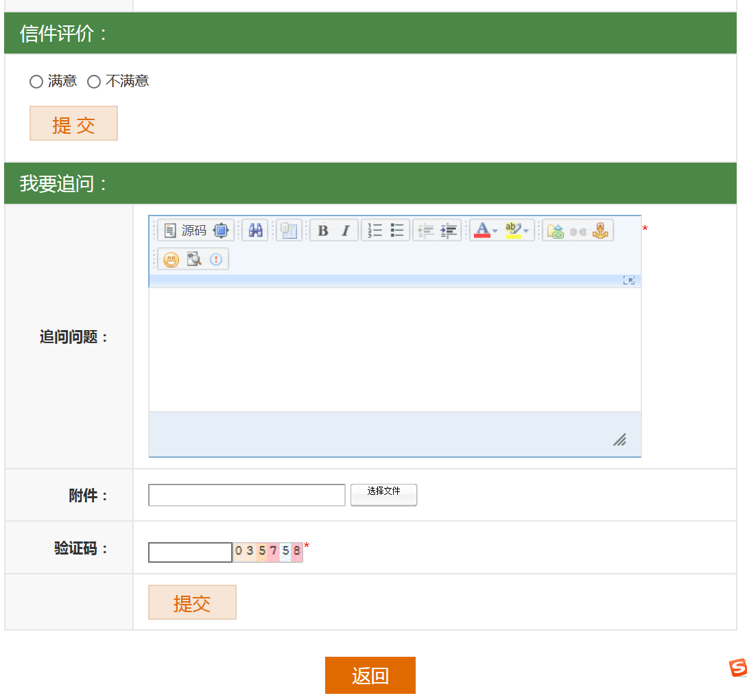Submit the rating with the 提 交 button
747x700 pixels.
point(73,124)
